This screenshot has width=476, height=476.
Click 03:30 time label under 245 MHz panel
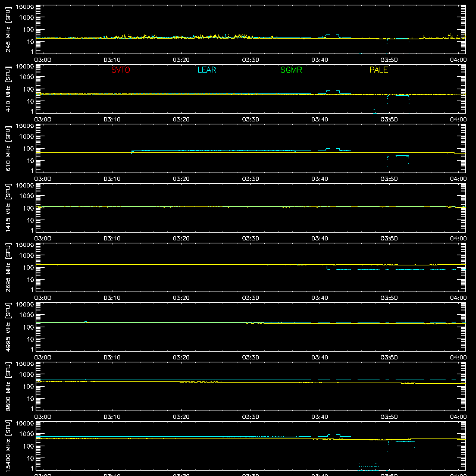click(x=250, y=60)
